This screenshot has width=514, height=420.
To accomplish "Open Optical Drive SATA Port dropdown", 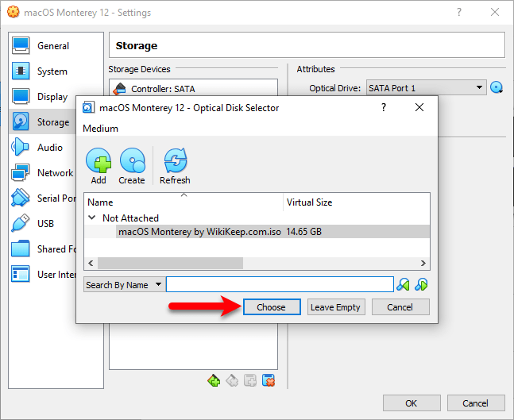I will [426, 88].
